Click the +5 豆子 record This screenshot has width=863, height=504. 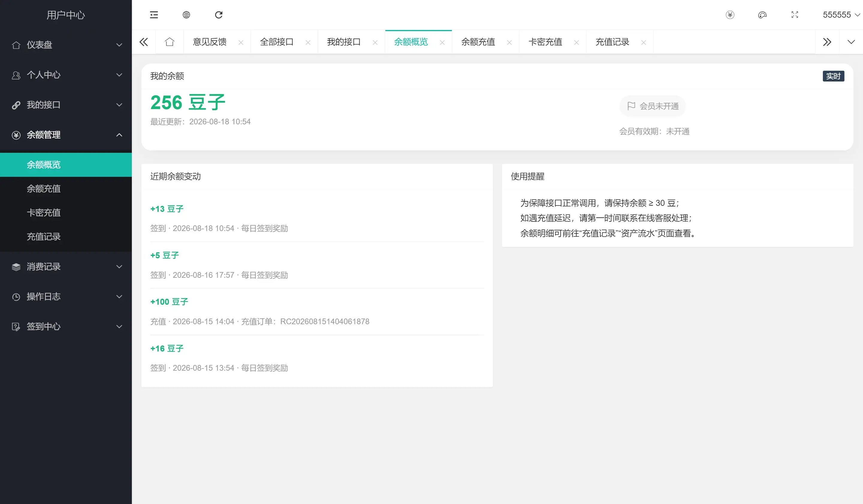165,255
